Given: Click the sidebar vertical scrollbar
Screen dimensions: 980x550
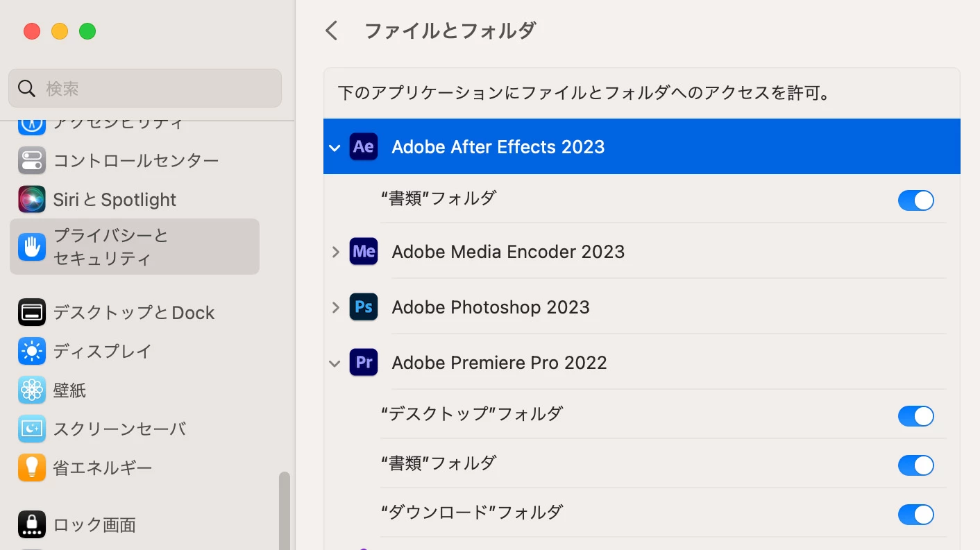Looking at the screenshot, I should 285,510.
